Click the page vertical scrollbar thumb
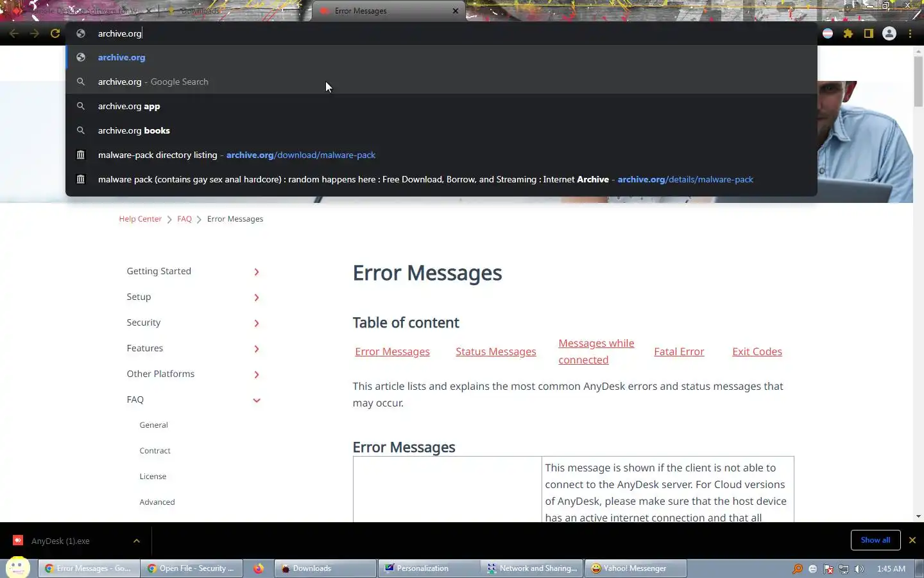 (918, 81)
